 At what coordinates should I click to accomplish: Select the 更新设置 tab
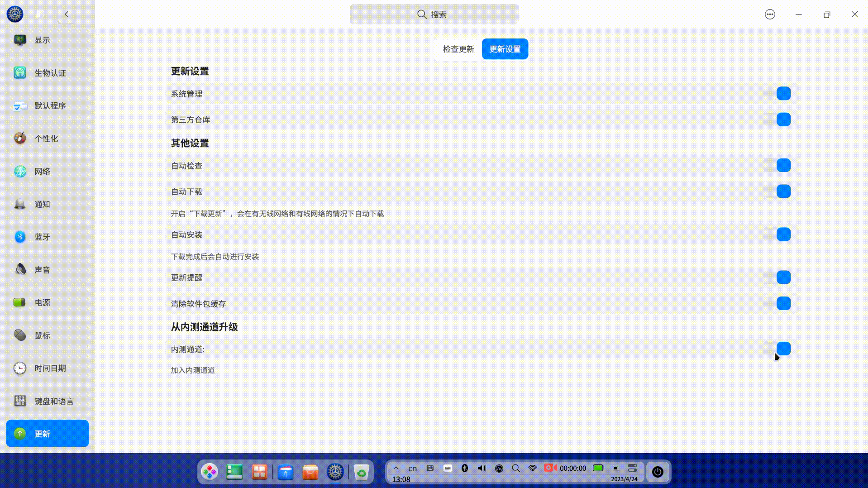pos(505,49)
